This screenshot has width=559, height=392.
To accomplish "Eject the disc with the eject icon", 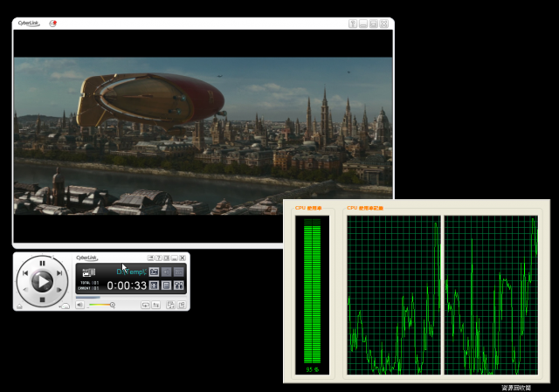I will [x=19, y=306].
